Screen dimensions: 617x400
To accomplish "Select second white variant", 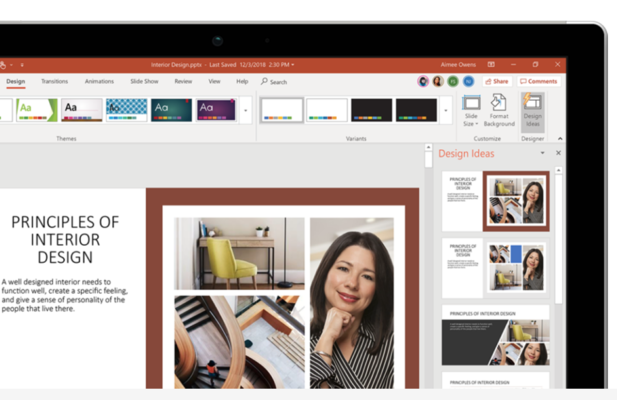I will (327, 110).
